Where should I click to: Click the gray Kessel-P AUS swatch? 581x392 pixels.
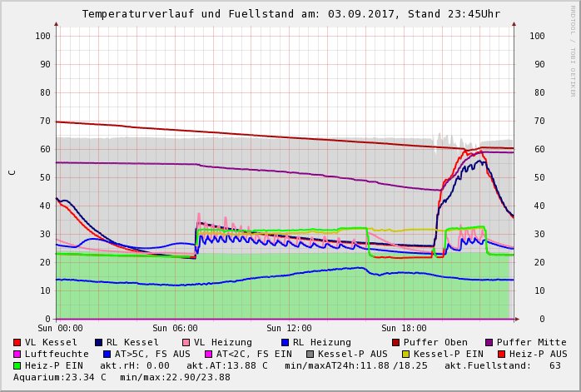pyautogui.click(x=308, y=354)
